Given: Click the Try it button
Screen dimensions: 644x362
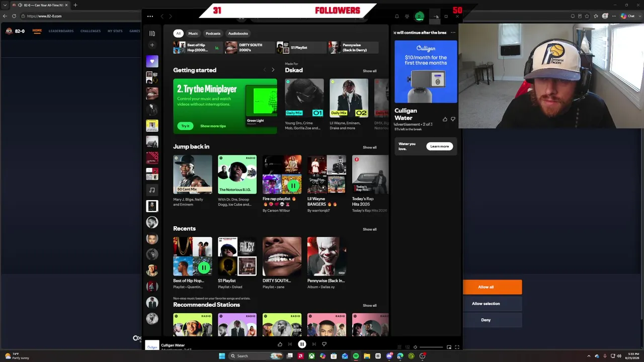Looking at the screenshot, I should click(x=185, y=126).
